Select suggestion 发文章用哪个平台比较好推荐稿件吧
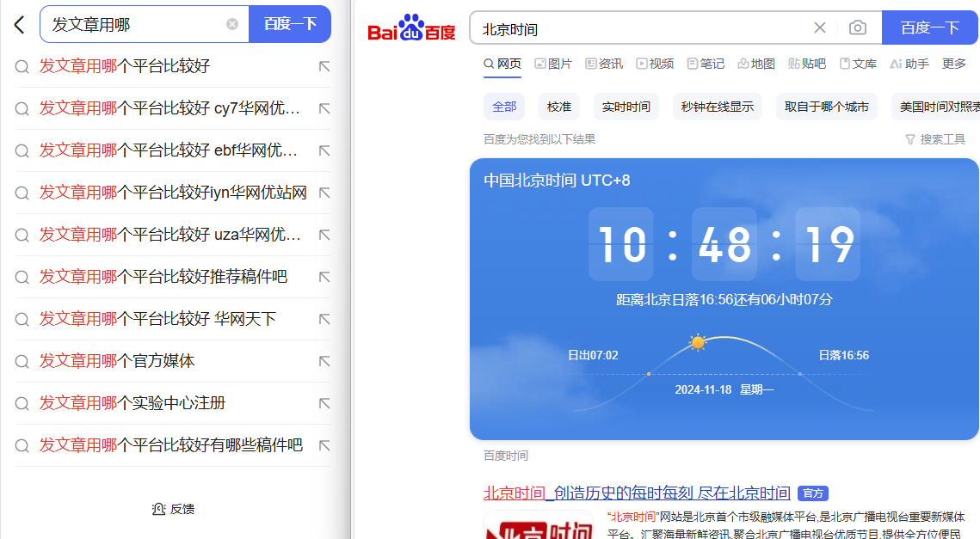Viewport: 980px width, 539px height. point(163,277)
